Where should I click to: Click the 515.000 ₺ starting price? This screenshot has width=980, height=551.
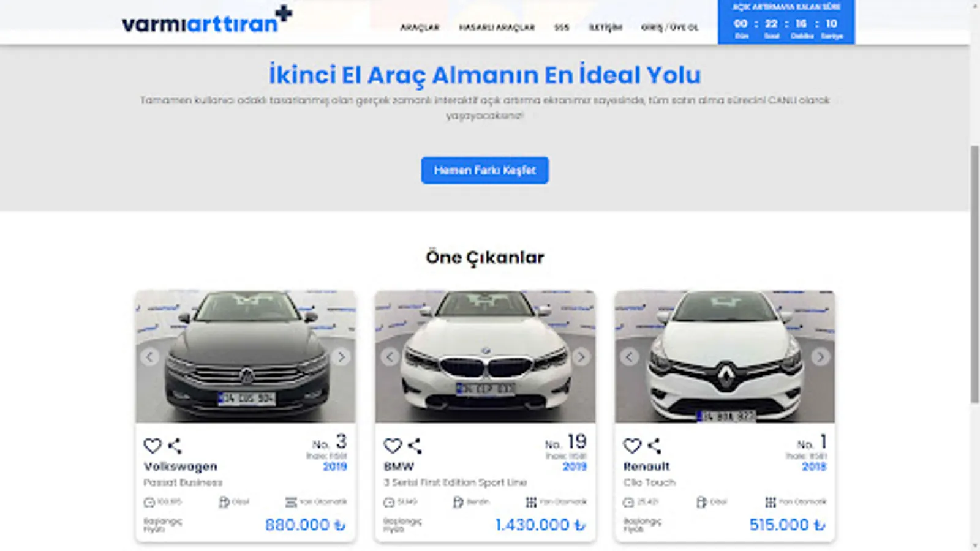click(787, 525)
